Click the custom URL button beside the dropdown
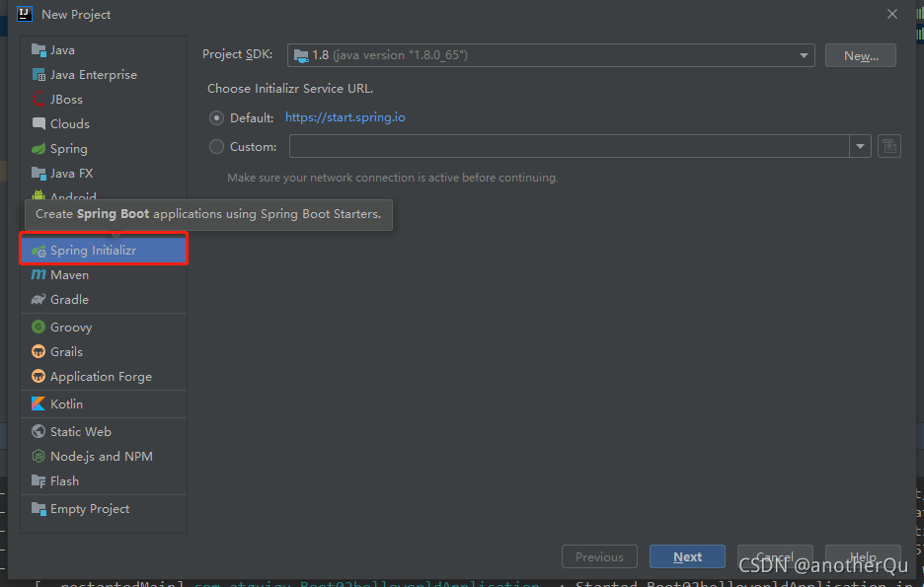The width and height of the screenshot is (924, 587). coord(889,146)
